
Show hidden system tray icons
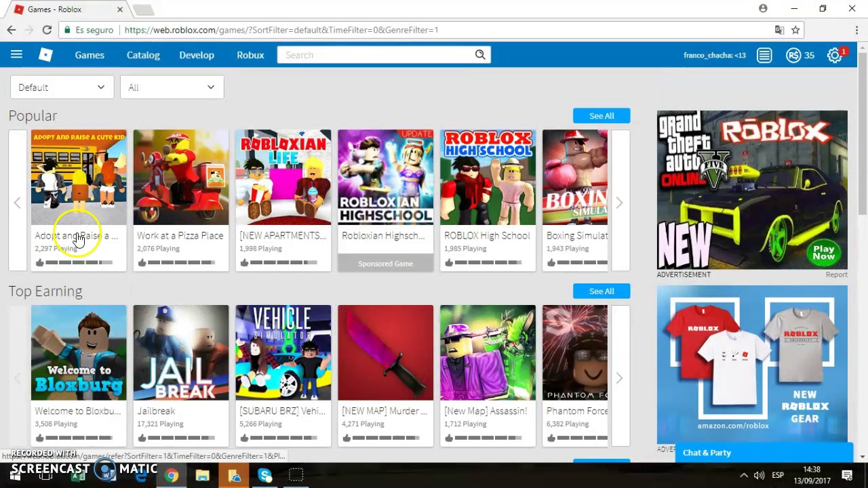[x=744, y=475]
